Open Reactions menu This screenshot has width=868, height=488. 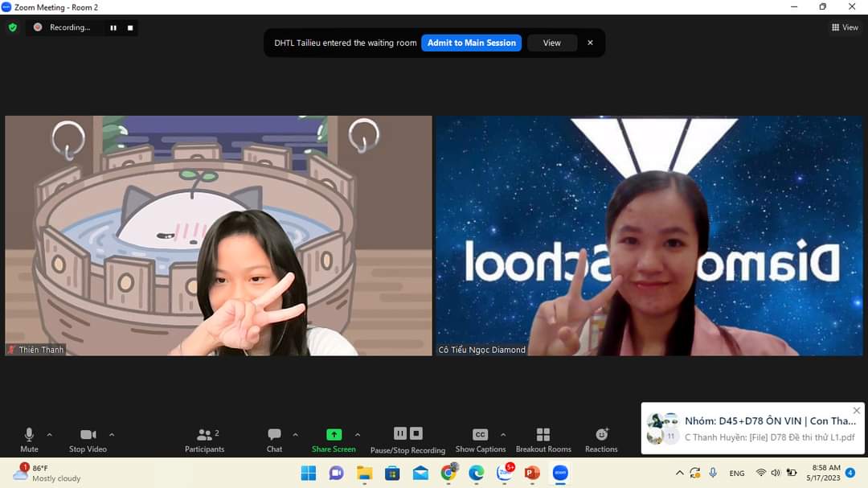(601, 440)
